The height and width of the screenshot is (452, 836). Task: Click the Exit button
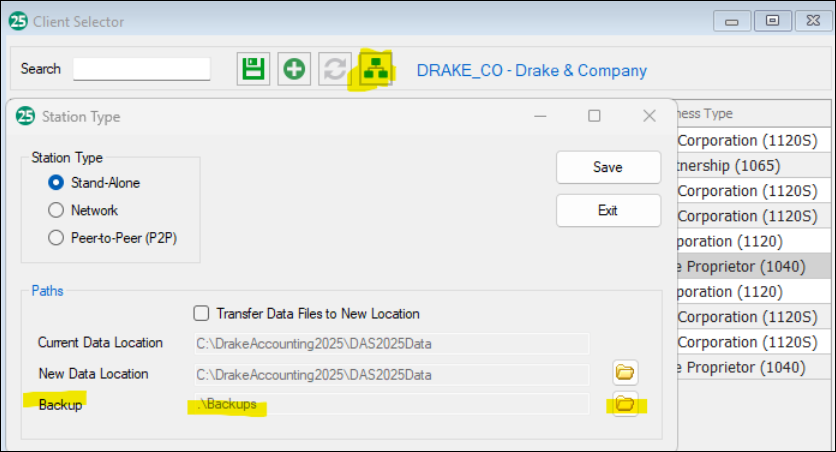point(608,211)
